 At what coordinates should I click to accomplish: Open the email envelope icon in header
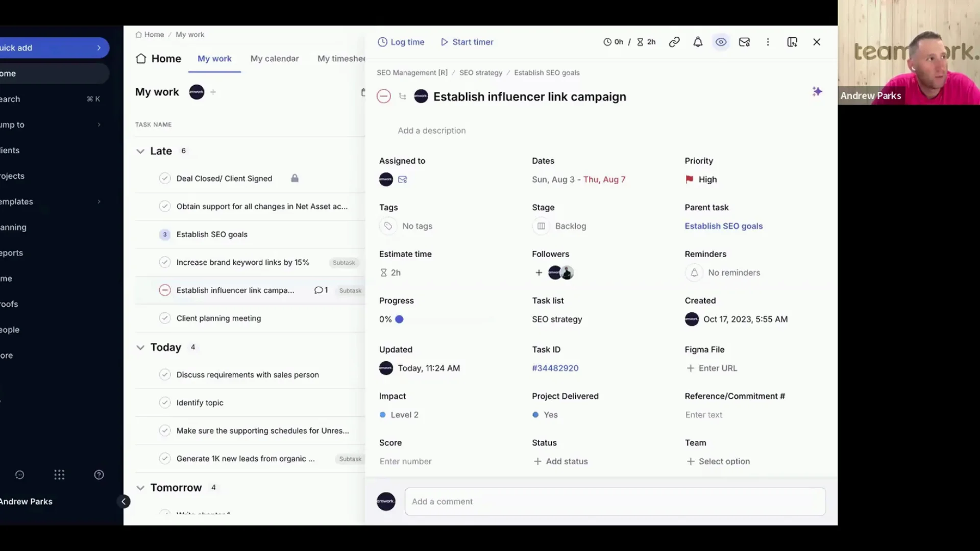744,42
